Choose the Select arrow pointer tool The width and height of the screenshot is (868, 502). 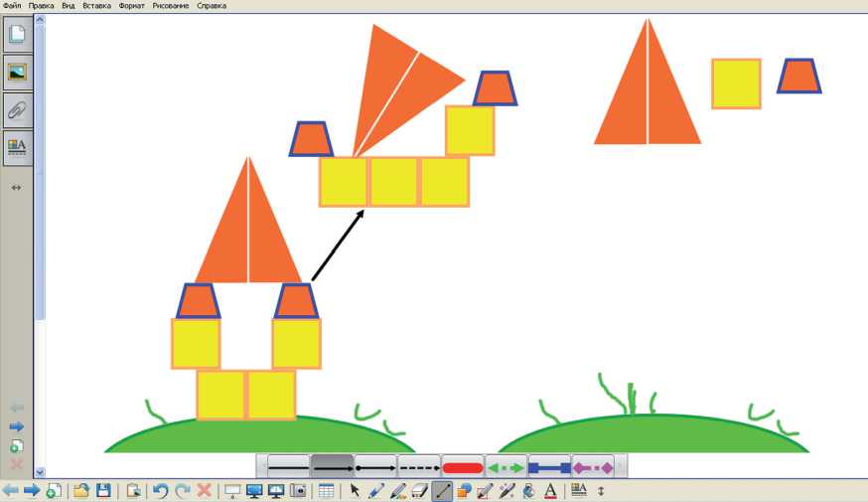pyautogui.click(x=355, y=491)
